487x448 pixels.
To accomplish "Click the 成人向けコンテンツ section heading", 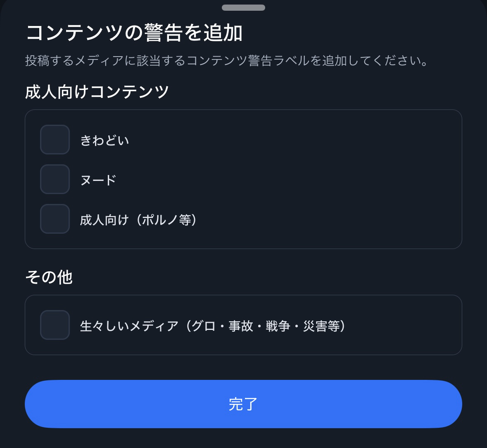I will click(x=97, y=91).
